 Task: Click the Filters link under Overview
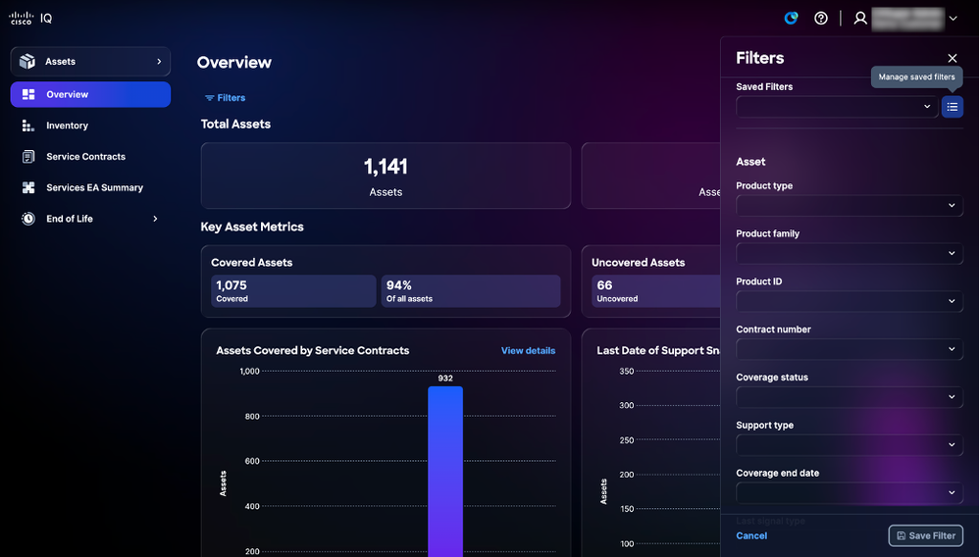(x=225, y=98)
